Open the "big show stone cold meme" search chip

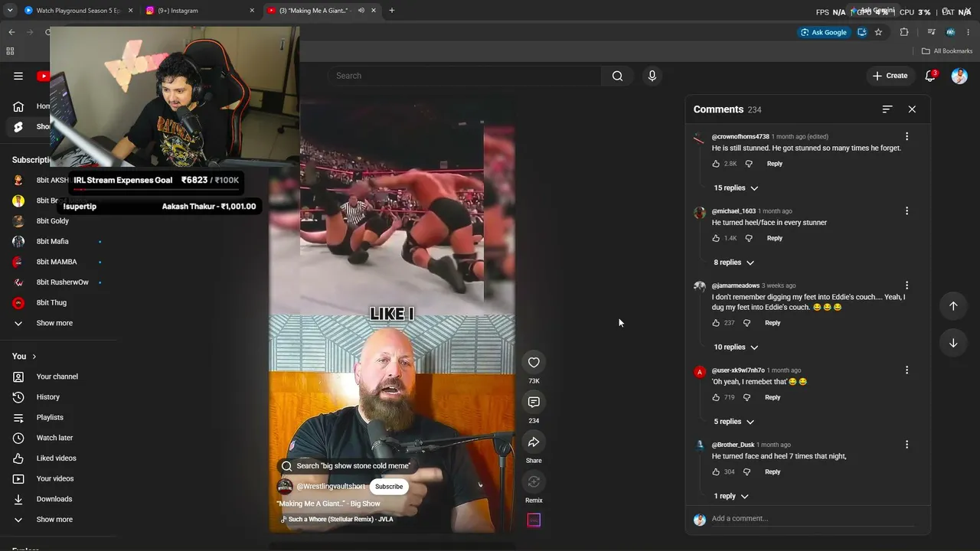click(x=347, y=466)
